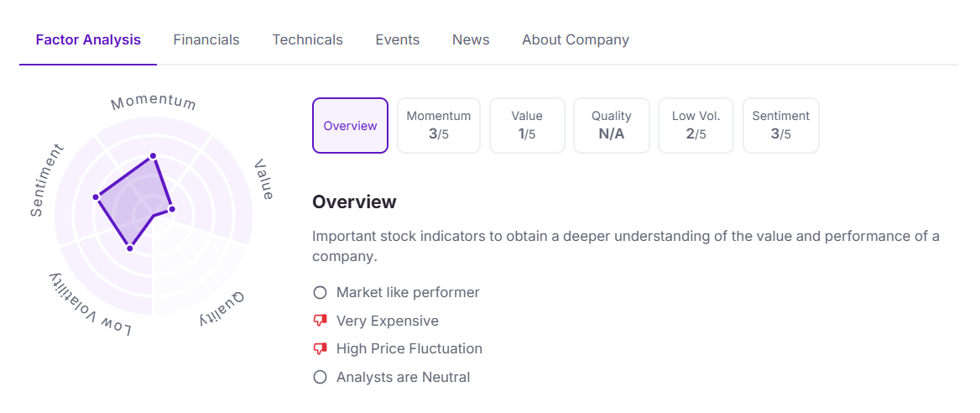Click circle icon next to Market like performer

[320, 293]
